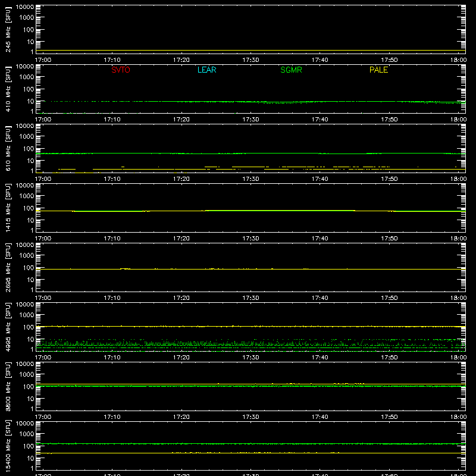Select the 1415 MHz [SFU] axis title
The image size is (476, 476).
pyautogui.click(x=8, y=208)
